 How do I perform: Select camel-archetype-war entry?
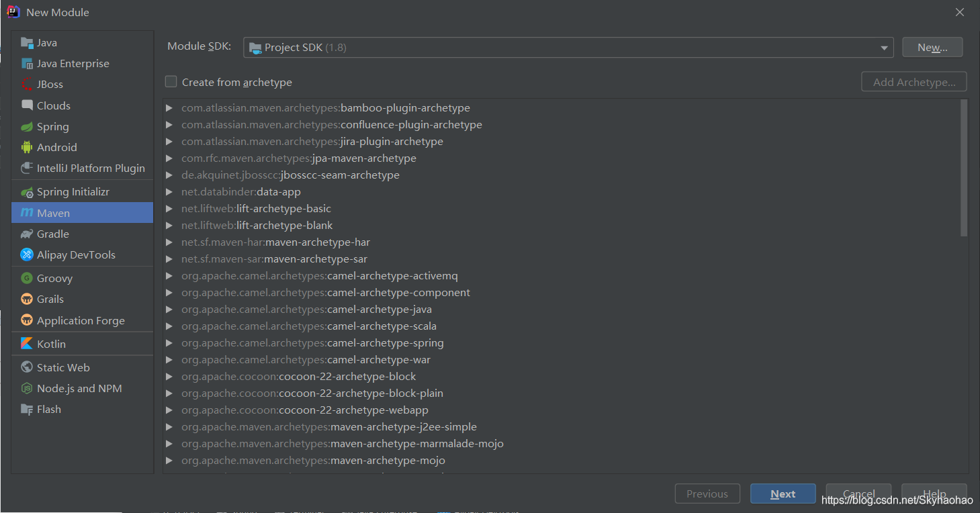coord(306,360)
